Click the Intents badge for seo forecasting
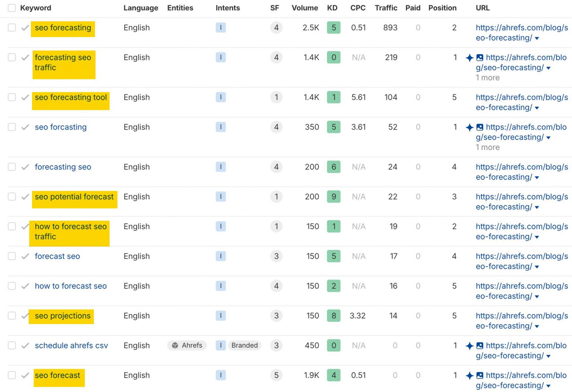The width and height of the screenshot is (572, 392). [x=221, y=28]
